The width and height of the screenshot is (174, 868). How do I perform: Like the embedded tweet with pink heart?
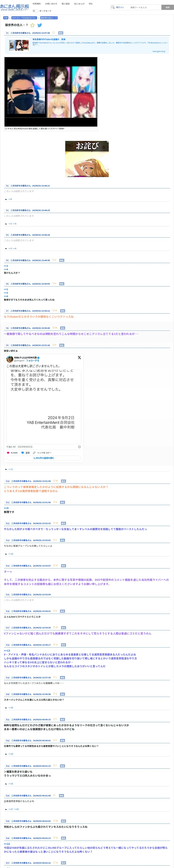[8, 453]
